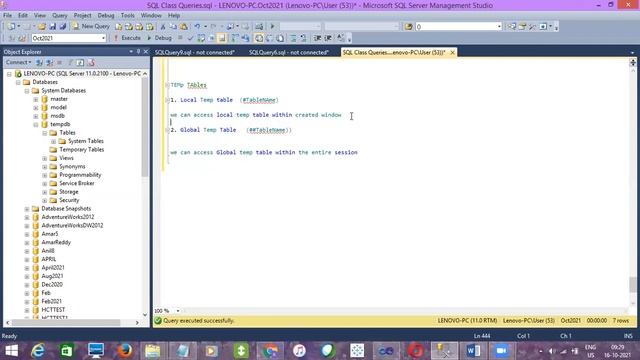This screenshot has height=360, width=640.
Task: Collapse the 'Temp Tables' code region
Action: click(167, 85)
